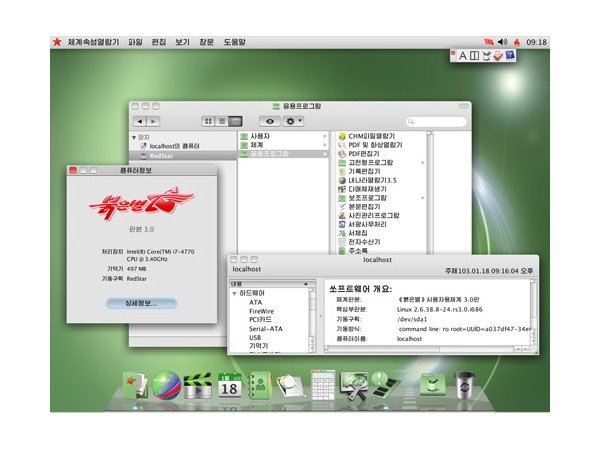The width and height of the screenshot is (600, 450).
Task: Open the trash can dock icon
Action: (x=464, y=386)
